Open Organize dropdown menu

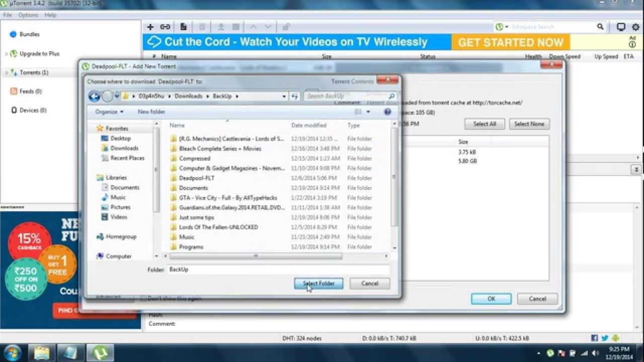(109, 112)
